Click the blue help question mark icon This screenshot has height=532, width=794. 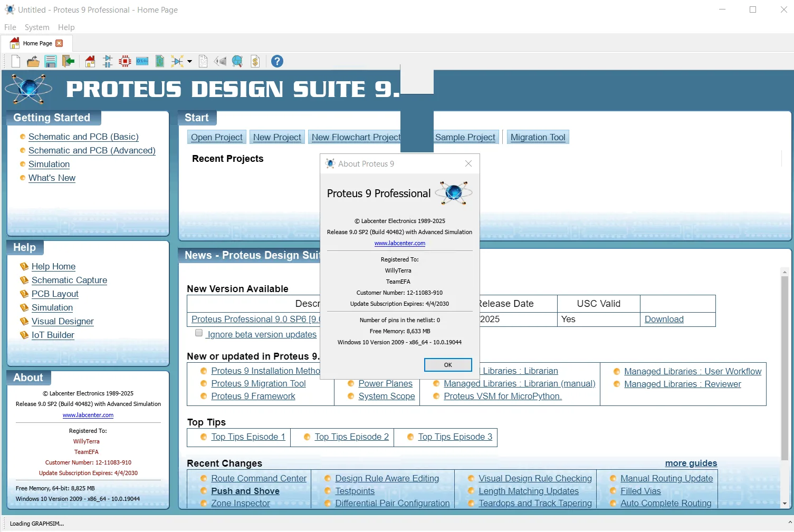[x=277, y=61]
